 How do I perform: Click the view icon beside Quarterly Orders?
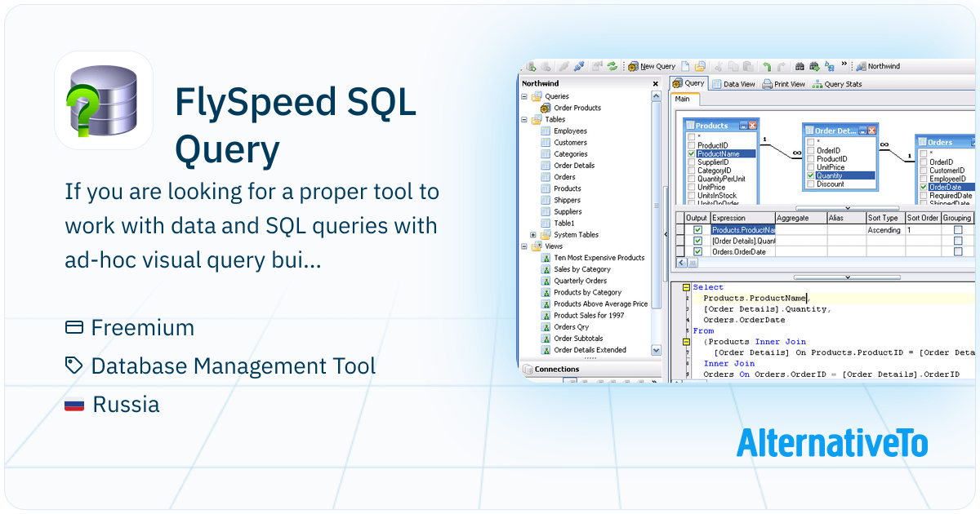pos(546,281)
